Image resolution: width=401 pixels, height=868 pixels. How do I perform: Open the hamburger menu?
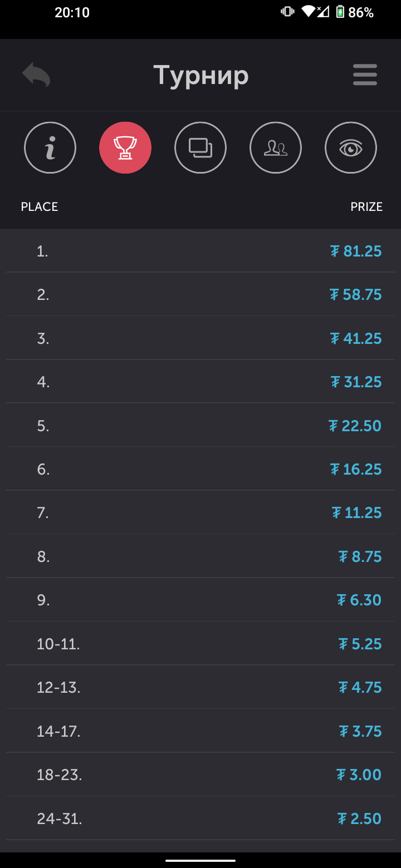pos(365,75)
